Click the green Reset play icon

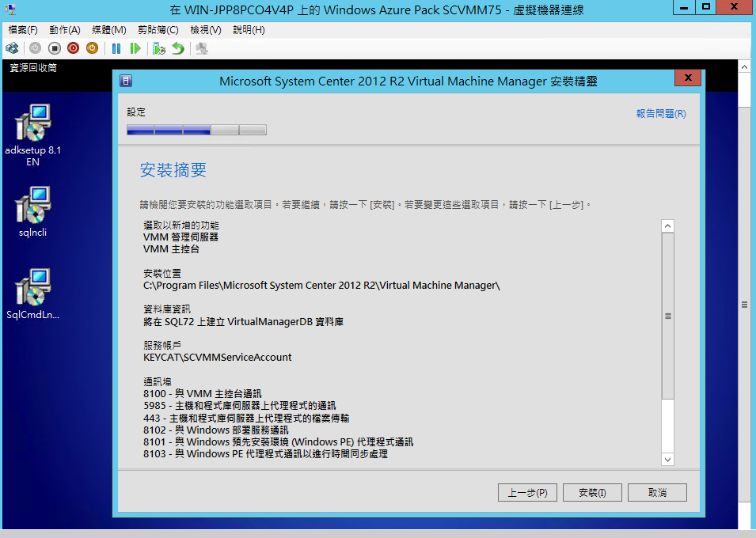click(x=135, y=48)
